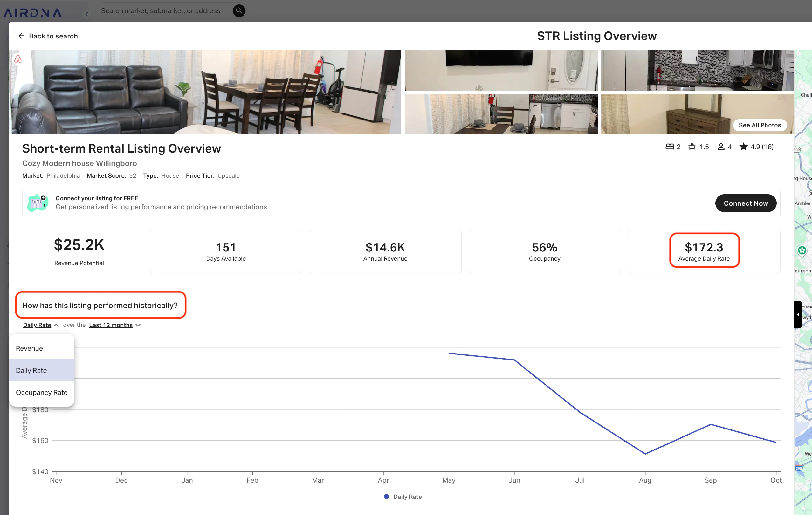Click the connect listing house illustration

38,203
